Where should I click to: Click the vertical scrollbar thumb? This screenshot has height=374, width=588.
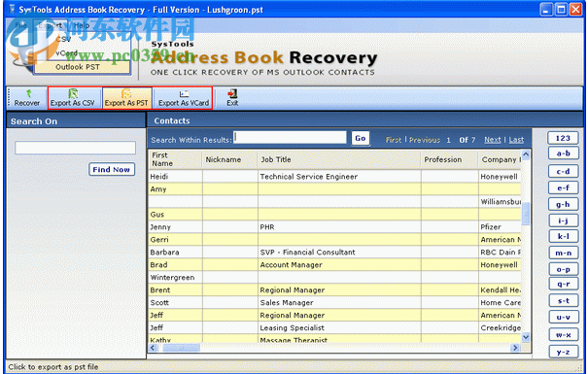pyautogui.click(x=526, y=214)
